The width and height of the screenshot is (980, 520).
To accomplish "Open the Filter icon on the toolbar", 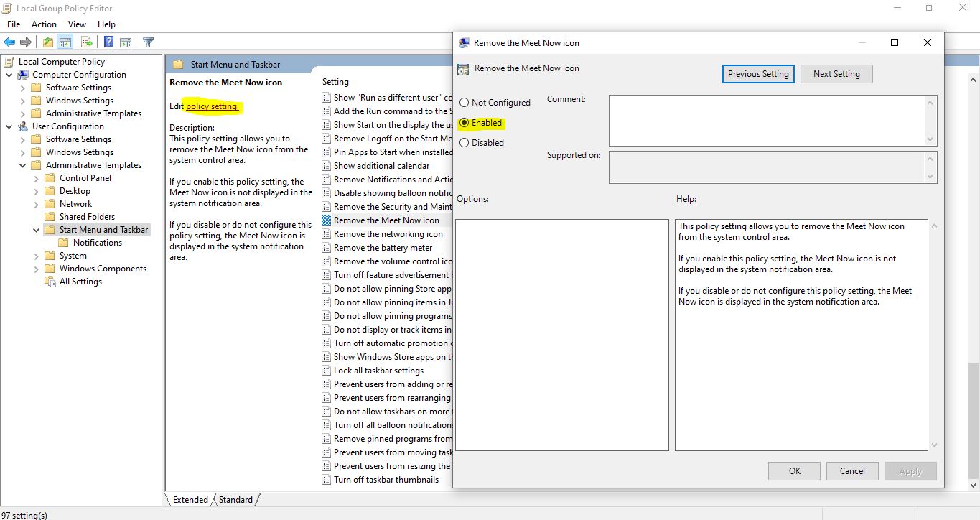I will [x=148, y=42].
